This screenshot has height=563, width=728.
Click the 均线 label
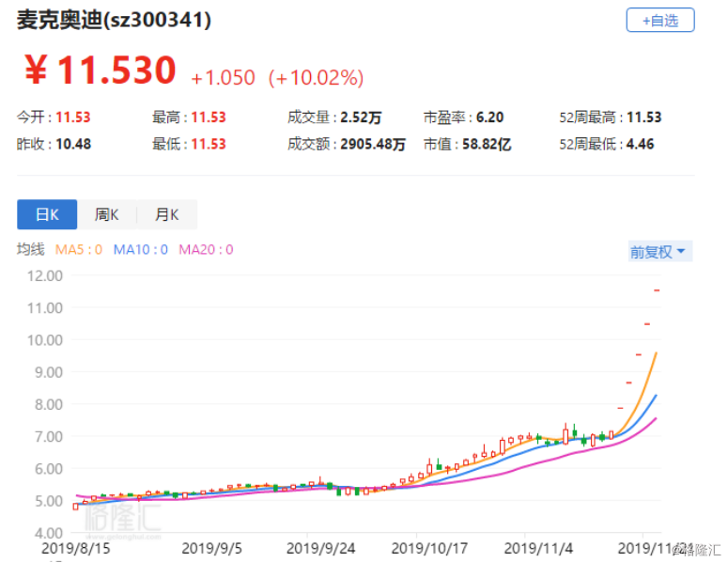click(x=31, y=249)
